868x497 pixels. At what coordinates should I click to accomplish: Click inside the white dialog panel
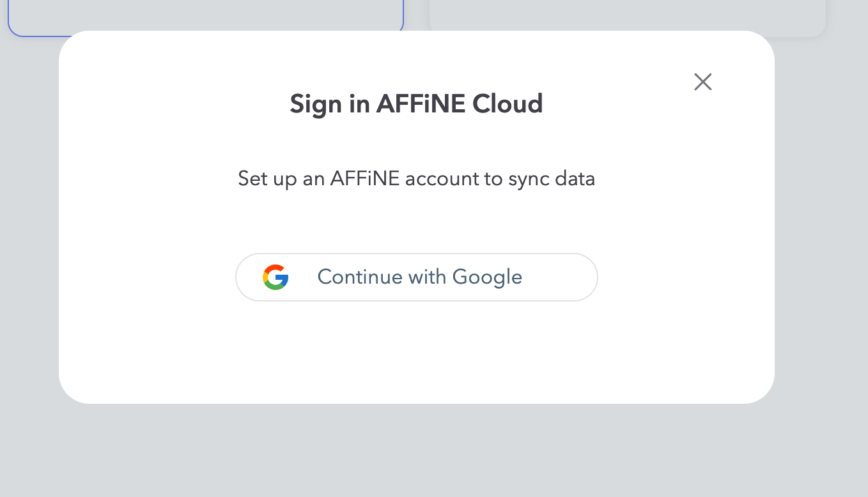coord(416,358)
